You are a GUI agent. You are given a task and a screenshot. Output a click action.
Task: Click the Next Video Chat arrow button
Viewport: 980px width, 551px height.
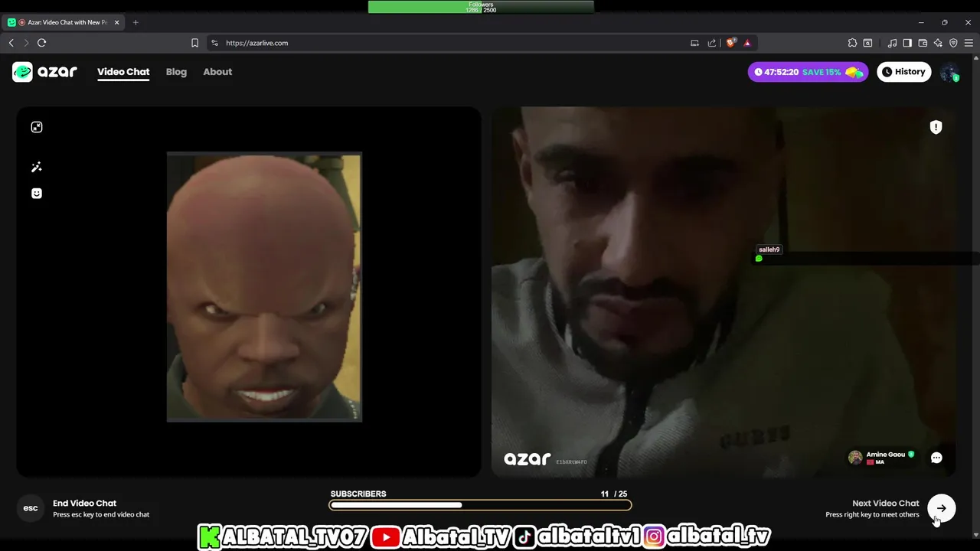click(x=942, y=508)
